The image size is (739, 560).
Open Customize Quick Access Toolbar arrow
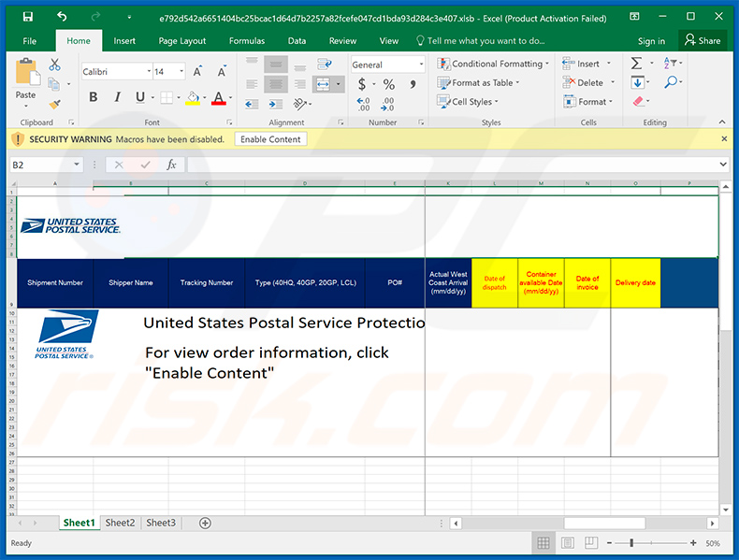coord(129,18)
